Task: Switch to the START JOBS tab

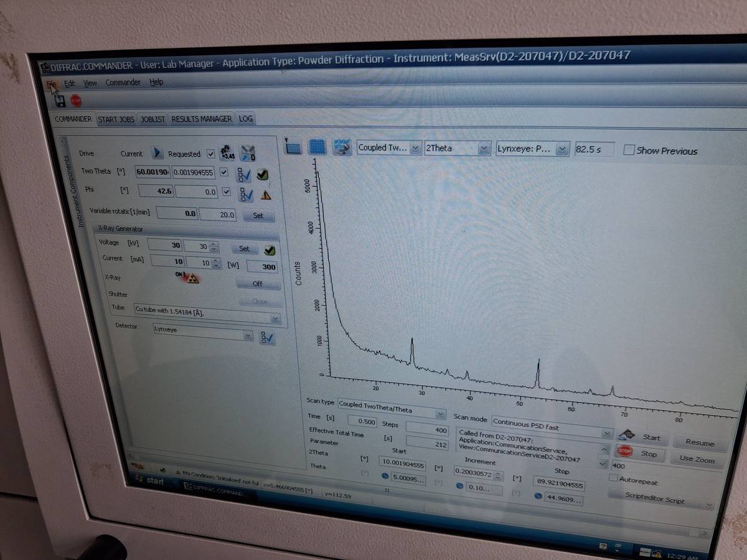Action: [116, 119]
